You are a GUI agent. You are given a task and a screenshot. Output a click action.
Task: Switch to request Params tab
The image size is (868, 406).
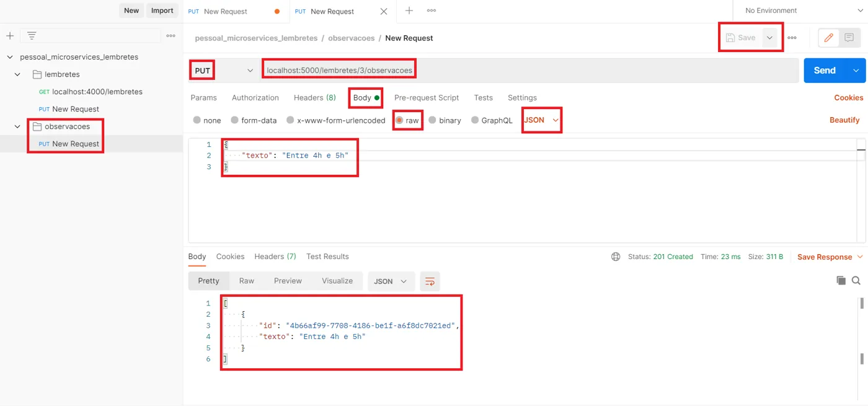pos(203,98)
